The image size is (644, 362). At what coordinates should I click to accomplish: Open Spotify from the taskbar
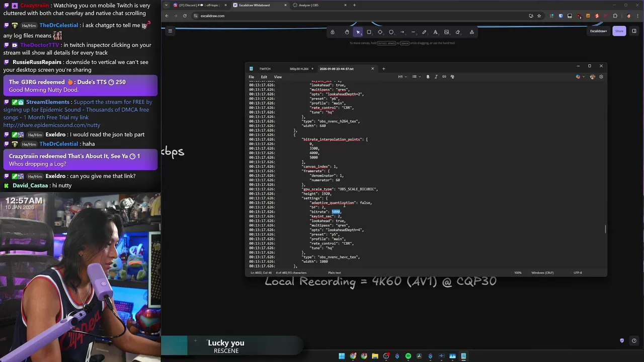408,356
